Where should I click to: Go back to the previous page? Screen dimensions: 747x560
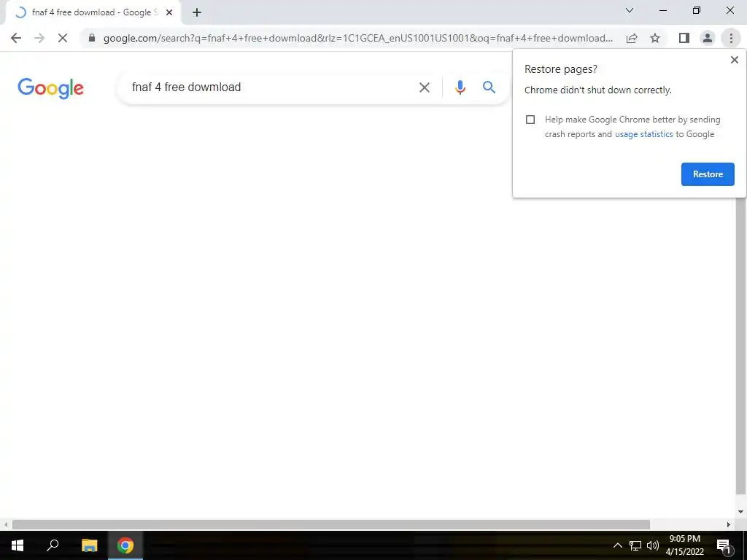(16, 38)
